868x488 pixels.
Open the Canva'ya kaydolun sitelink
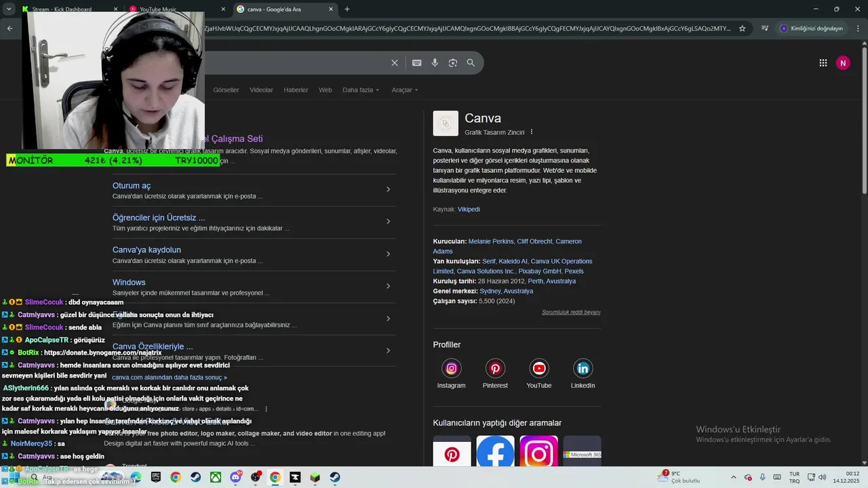(146, 250)
